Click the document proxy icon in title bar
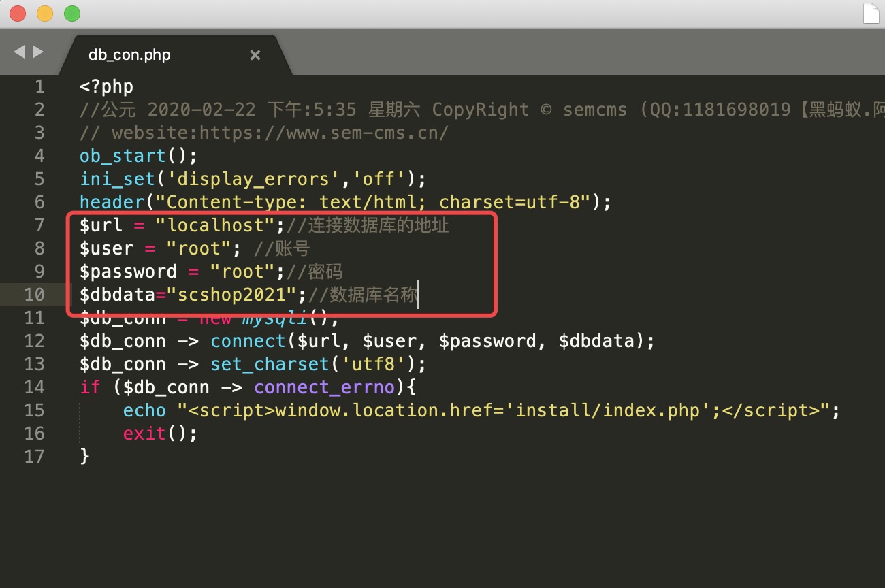This screenshot has height=588, width=885. coord(871,14)
